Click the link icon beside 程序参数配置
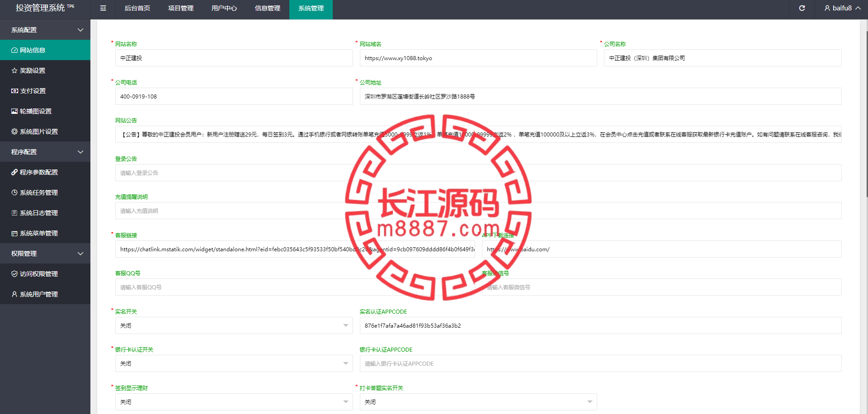Screen dimensions: 868x414 pyautogui.click(x=14, y=172)
